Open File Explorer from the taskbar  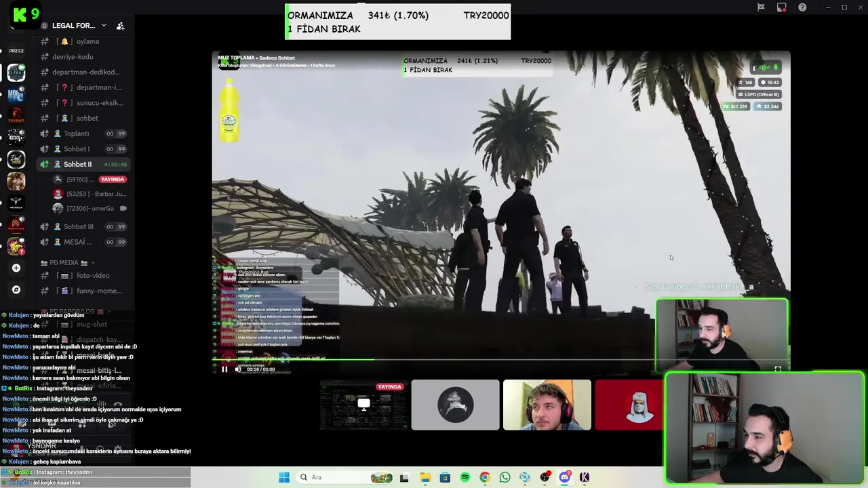(x=425, y=477)
